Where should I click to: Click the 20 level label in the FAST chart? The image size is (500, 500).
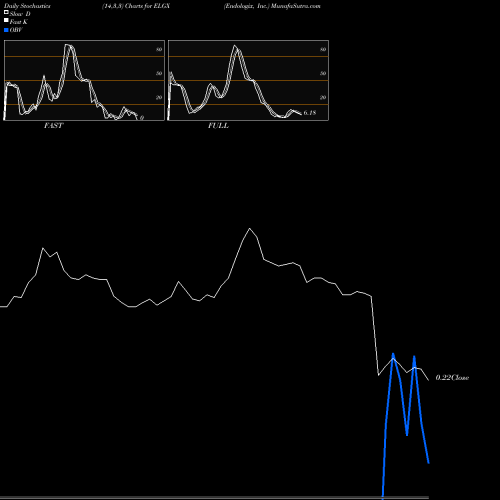[x=159, y=97]
